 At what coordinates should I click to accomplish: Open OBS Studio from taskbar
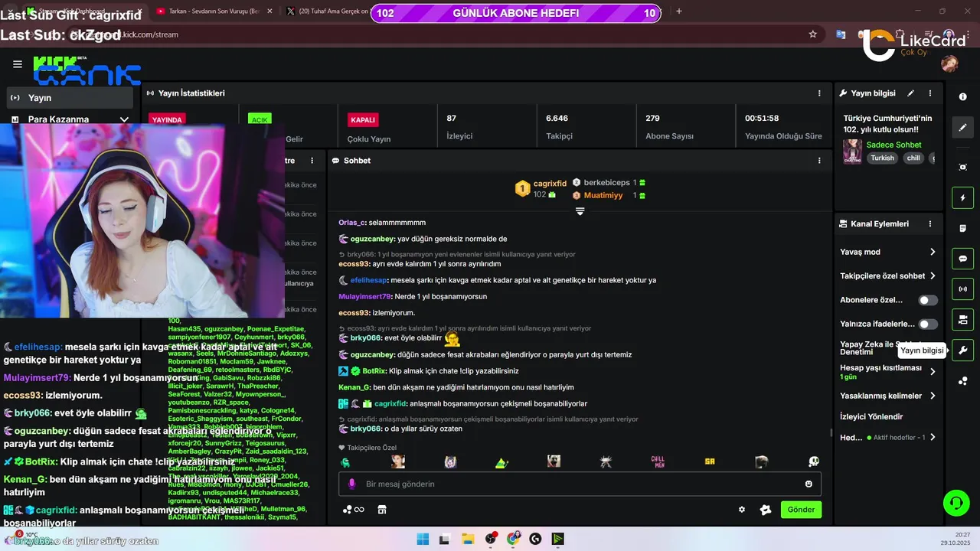click(x=490, y=539)
